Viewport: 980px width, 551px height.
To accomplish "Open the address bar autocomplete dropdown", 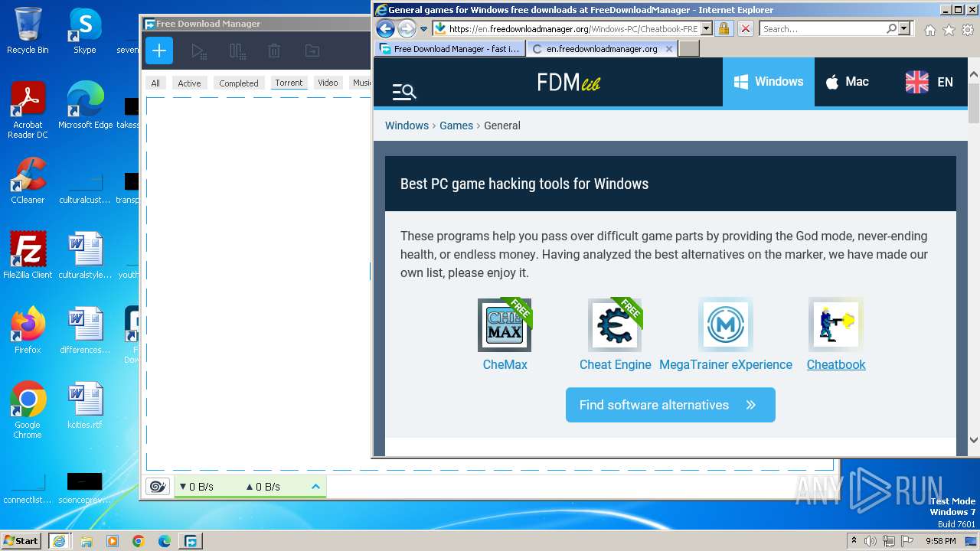I will tap(706, 29).
